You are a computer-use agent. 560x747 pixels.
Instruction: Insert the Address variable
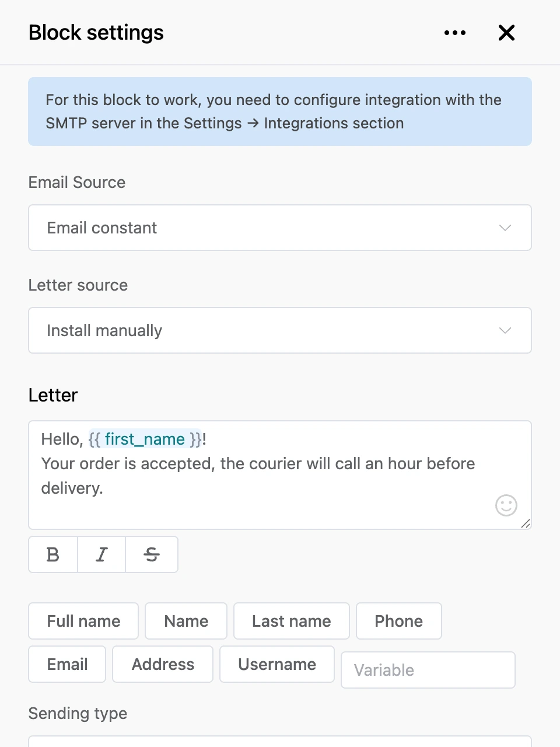163,664
